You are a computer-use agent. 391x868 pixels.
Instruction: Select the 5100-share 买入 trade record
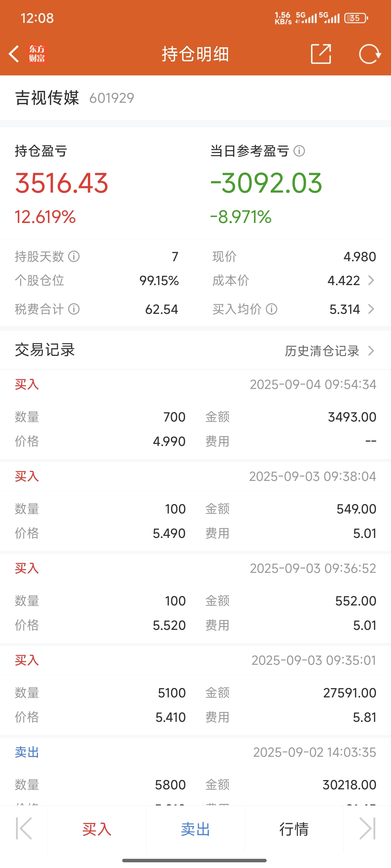pyautogui.click(x=195, y=690)
